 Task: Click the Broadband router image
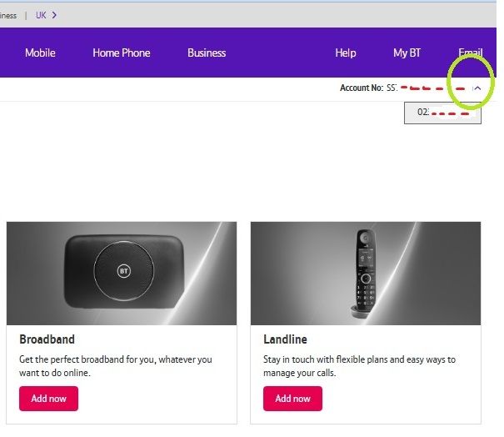122,273
